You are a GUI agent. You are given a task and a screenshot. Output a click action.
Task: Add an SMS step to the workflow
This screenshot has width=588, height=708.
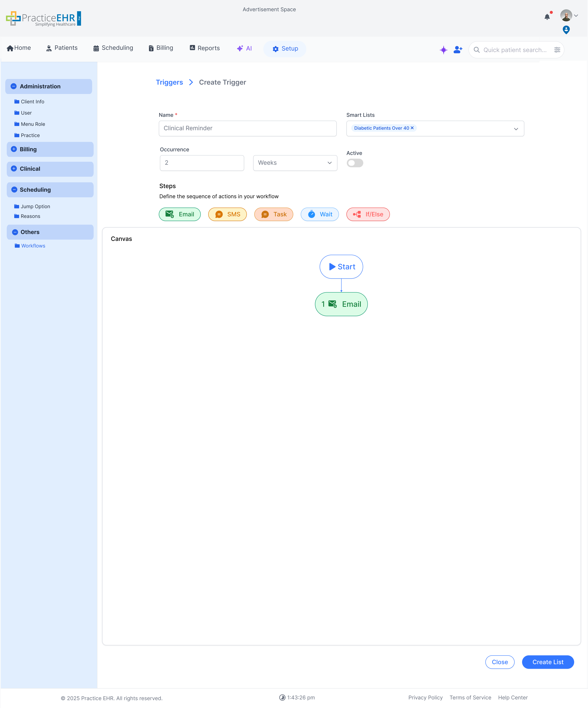click(227, 214)
